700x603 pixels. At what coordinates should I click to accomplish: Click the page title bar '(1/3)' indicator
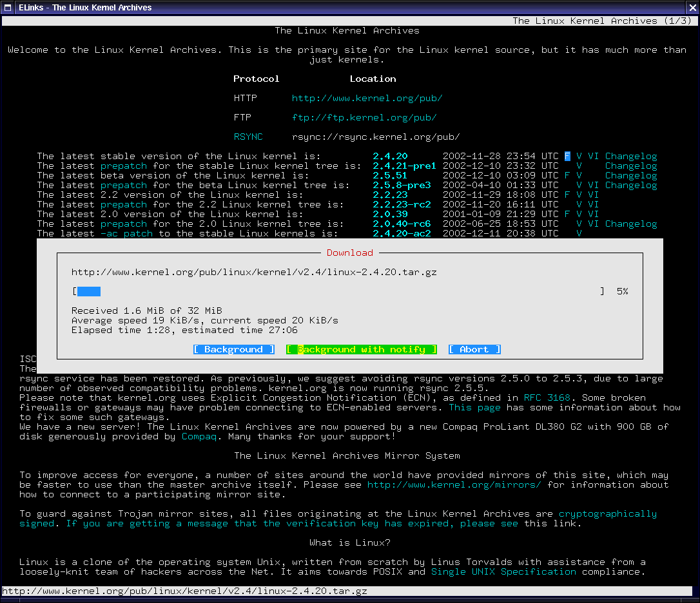click(x=677, y=21)
